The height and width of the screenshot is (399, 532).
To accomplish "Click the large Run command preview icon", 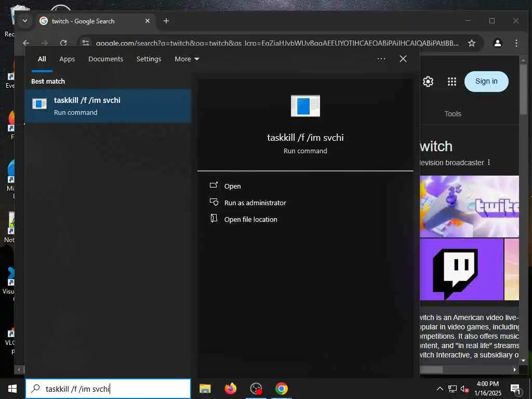I will pyautogui.click(x=305, y=106).
